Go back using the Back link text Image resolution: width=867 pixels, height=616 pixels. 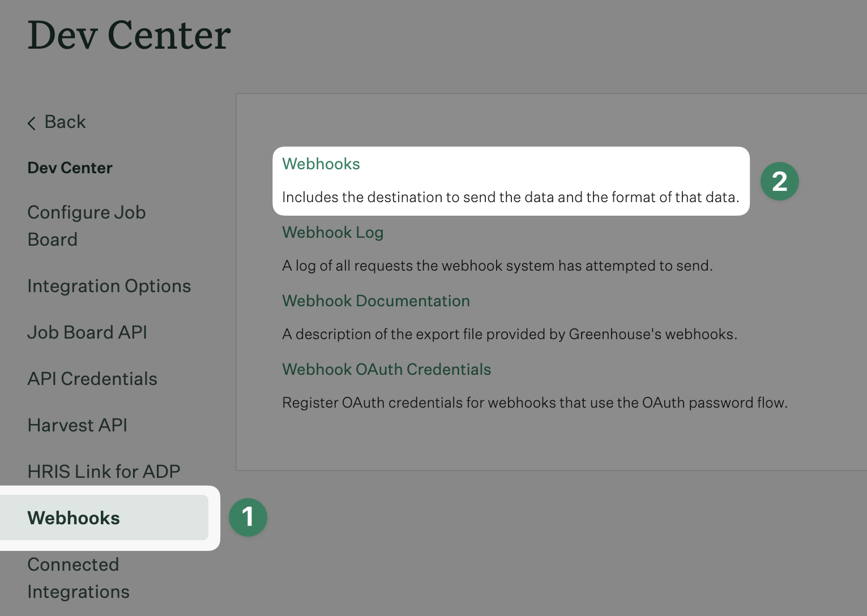(65, 122)
